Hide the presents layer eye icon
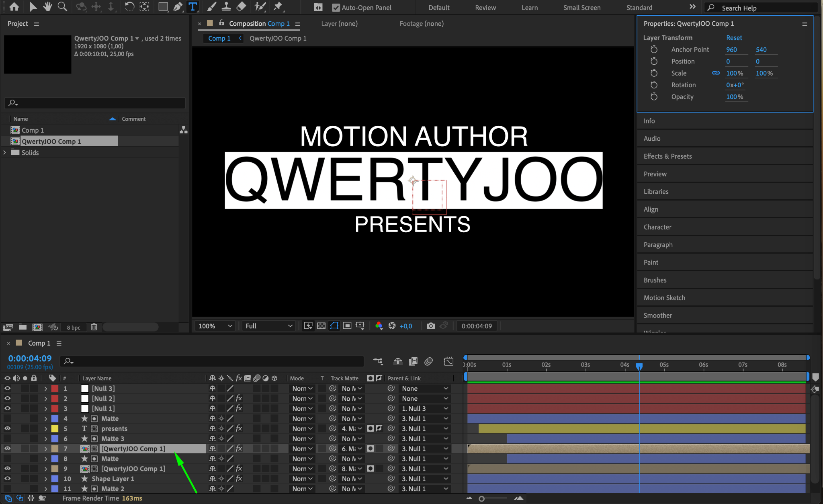Viewport: 823px width, 504px height. click(x=7, y=428)
